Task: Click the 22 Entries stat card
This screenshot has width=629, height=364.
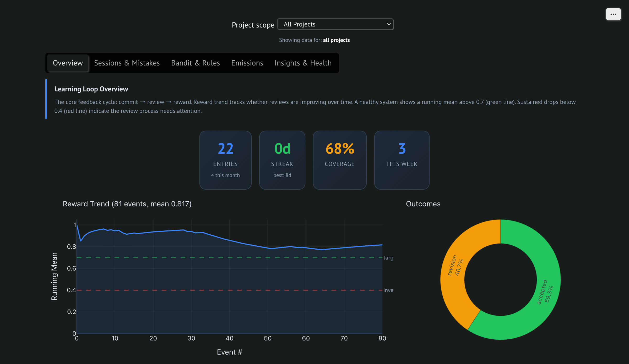Action: click(225, 160)
